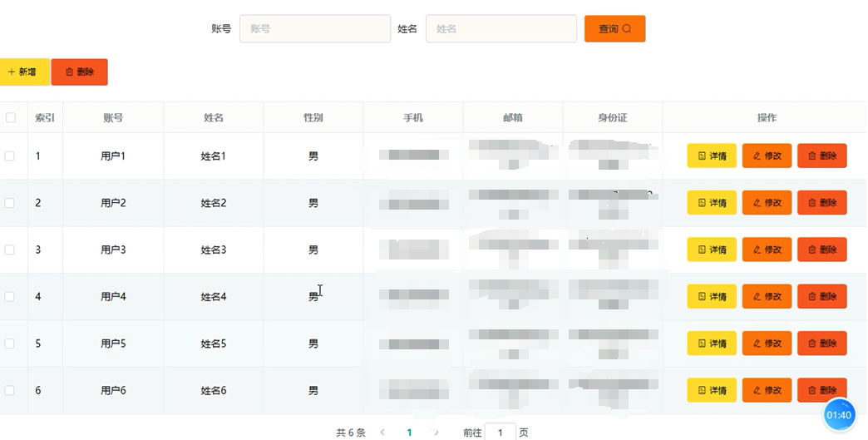Click cell 用户5 in 账号 column
The image size is (868, 440).
113,344
